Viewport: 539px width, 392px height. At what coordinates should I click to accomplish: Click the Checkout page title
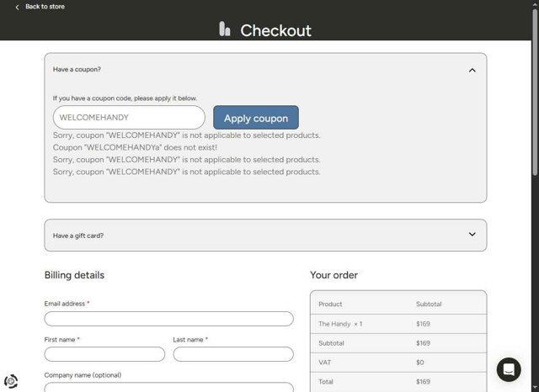[x=275, y=30]
